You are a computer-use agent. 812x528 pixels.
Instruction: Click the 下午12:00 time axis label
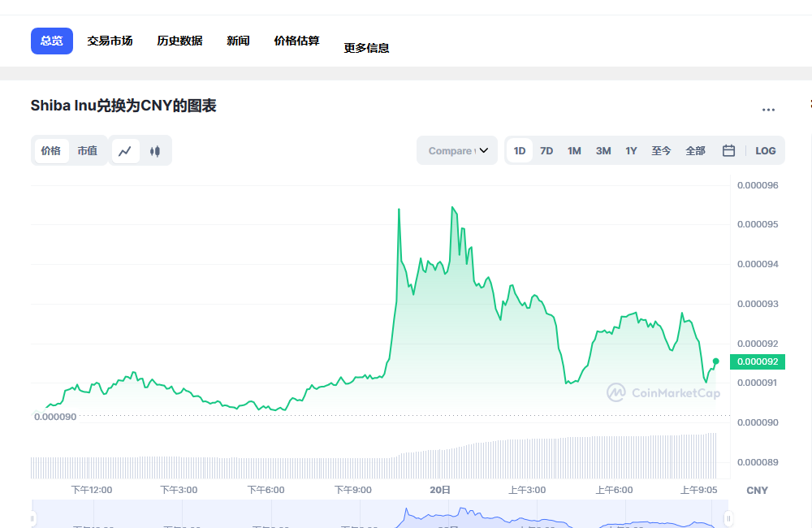tap(92, 490)
